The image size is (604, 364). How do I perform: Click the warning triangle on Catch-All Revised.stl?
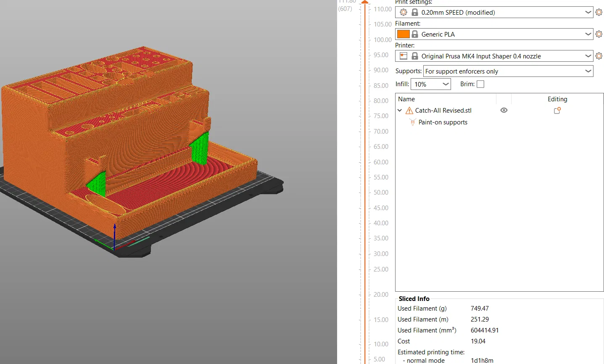[409, 111]
